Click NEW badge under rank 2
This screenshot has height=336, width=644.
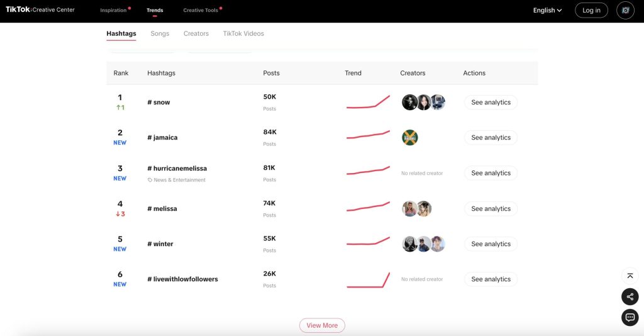pos(120,143)
